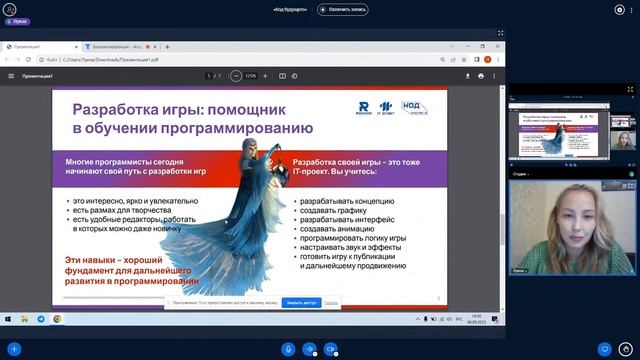
Task: Rotate the PDF with the rotate icon
Action: coord(294,76)
